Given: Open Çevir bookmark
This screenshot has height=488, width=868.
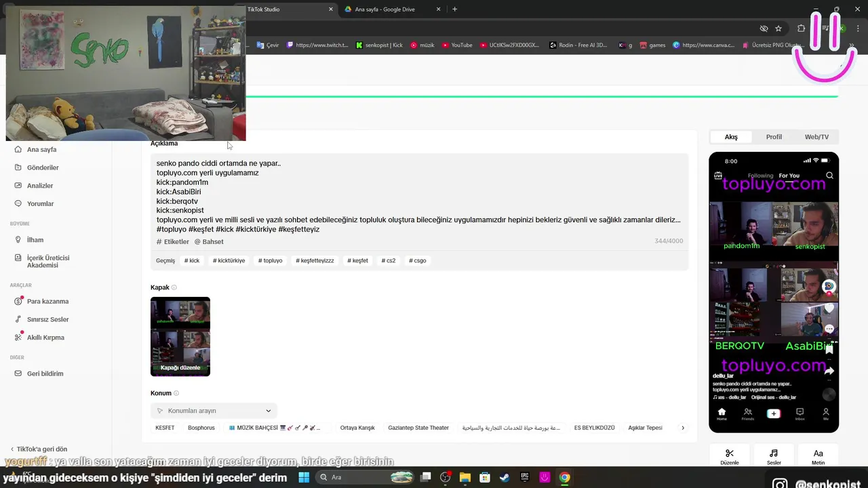Looking at the screenshot, I should point(268,45).
